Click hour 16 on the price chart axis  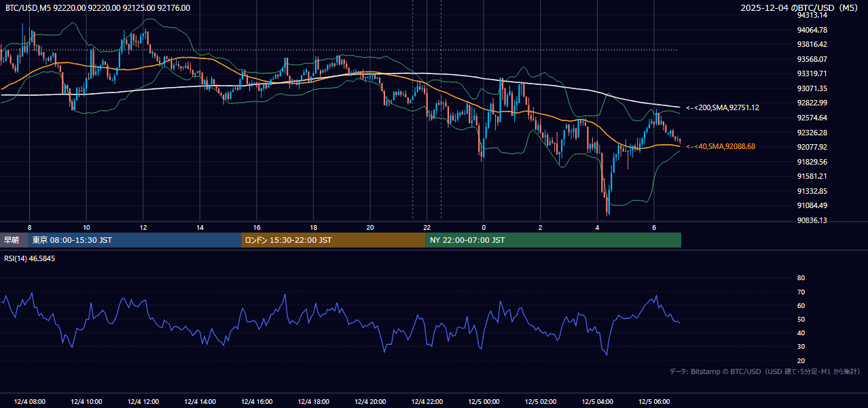tap(257, 227)
